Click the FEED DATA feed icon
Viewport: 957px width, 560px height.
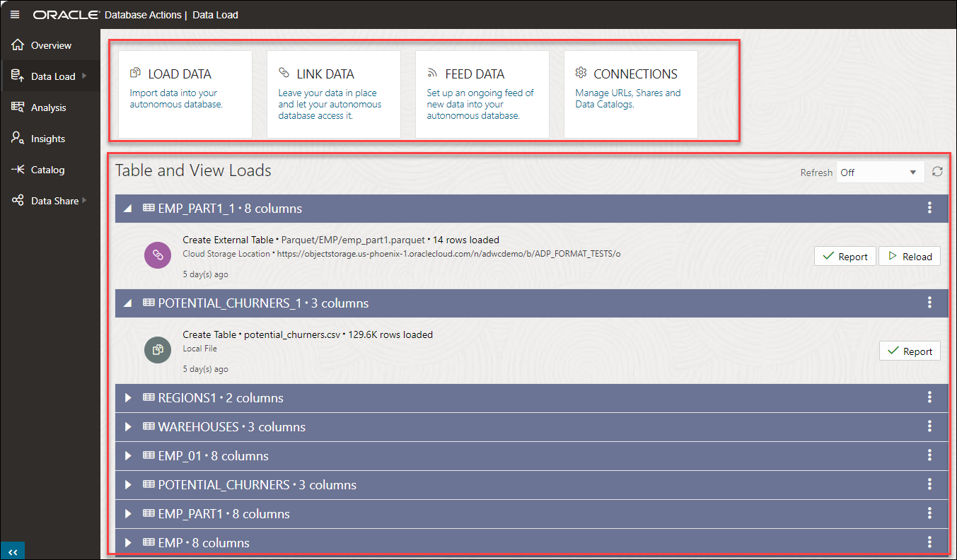pyautogui.click(x=433, y=73)
